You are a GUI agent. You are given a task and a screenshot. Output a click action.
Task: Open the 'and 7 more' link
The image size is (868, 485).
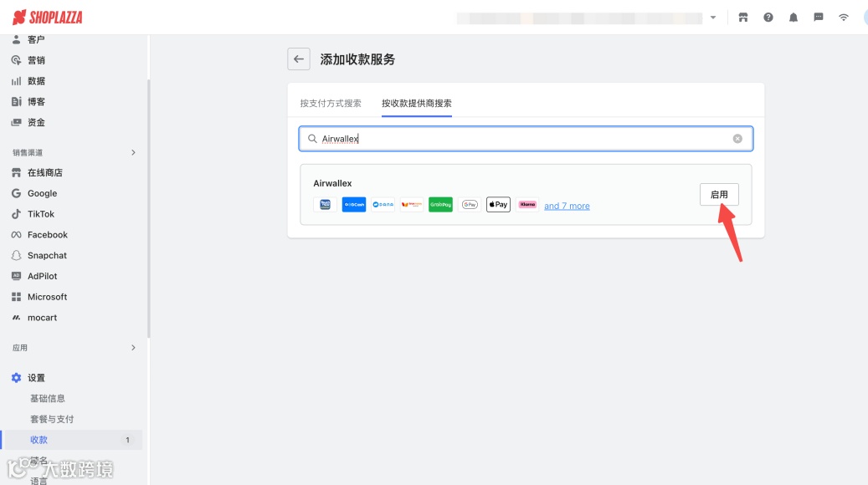[567, 206]
